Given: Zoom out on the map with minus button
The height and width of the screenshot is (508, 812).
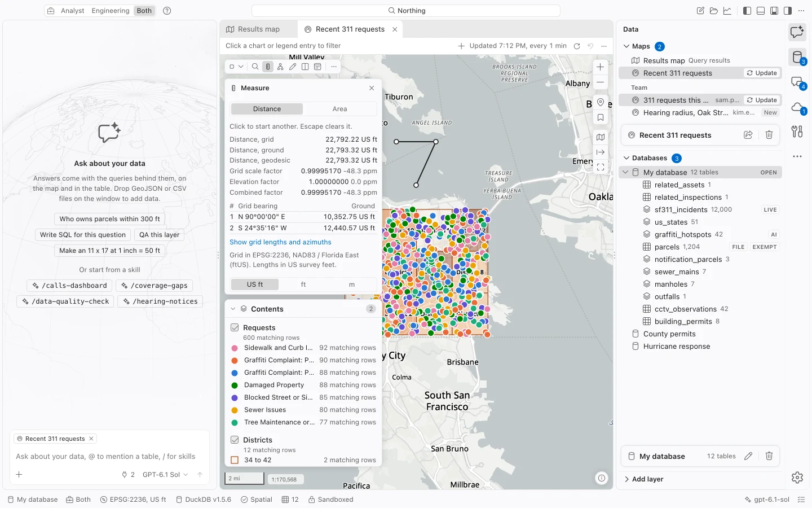Looking at the screenshot, I should coord(601,82).
